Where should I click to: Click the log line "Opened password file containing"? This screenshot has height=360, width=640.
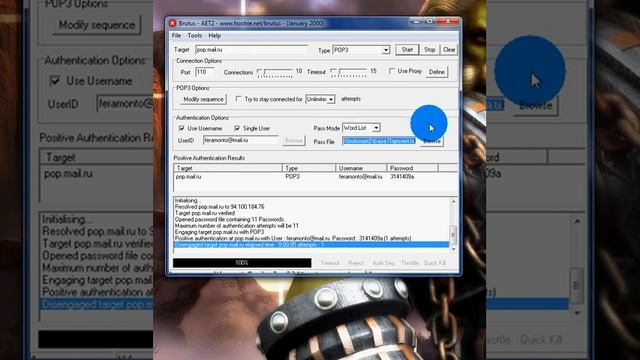pos(229,219)
